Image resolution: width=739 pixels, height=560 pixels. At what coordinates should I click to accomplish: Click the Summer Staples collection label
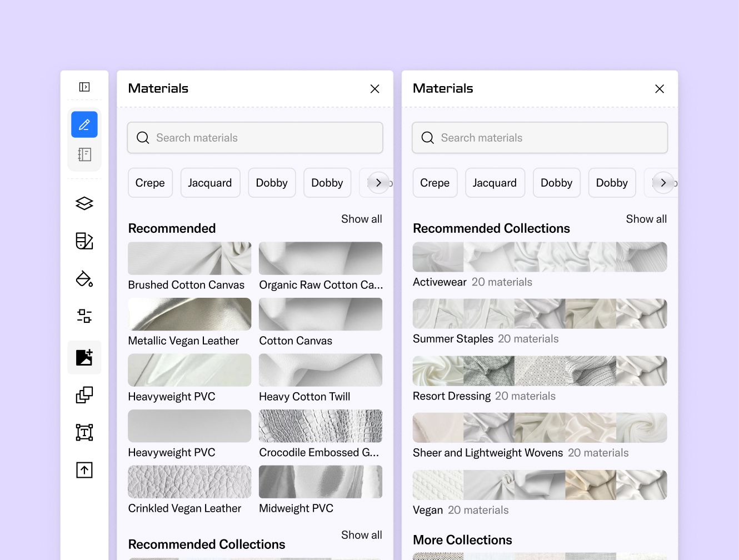[453, 339]
